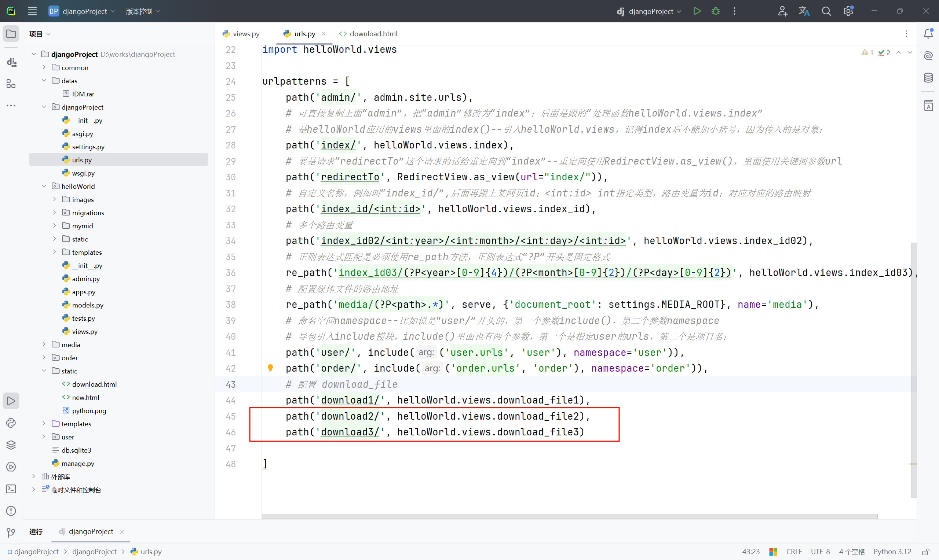Collapse the root-level static folder

[x=44, y=371]
